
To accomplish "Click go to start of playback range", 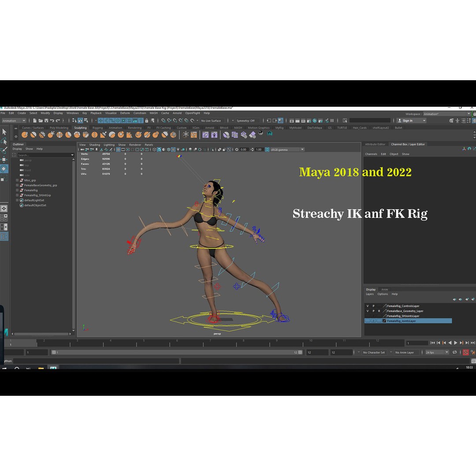I will [x=433, y=343].
